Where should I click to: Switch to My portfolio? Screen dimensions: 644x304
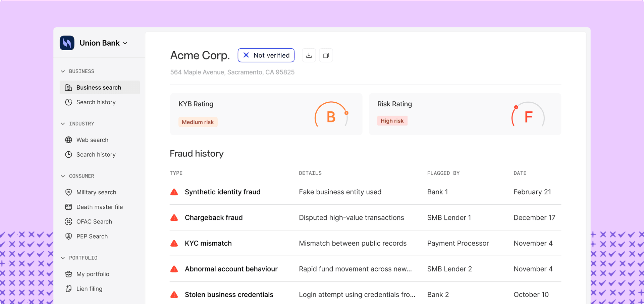93,274
